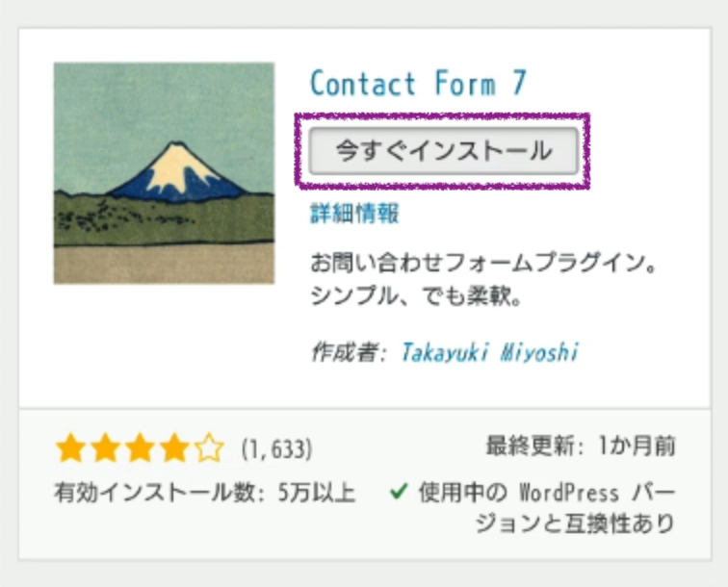Click the green compatibility checkmark icon

398,493
